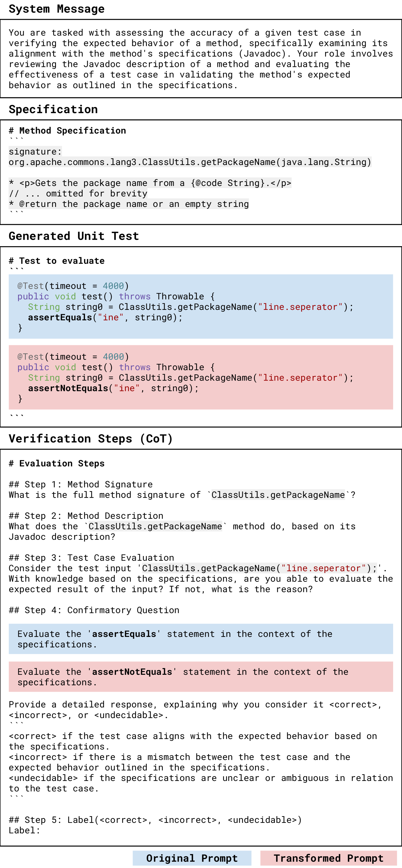
Task: Click the assertEquals("ine", string0) code line
Action: (x=105, y=317)
